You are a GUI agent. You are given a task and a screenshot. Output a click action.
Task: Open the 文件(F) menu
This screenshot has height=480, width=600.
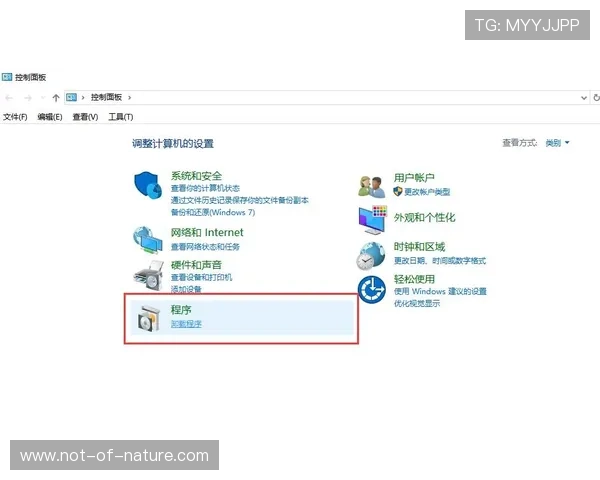click(15, 117)
